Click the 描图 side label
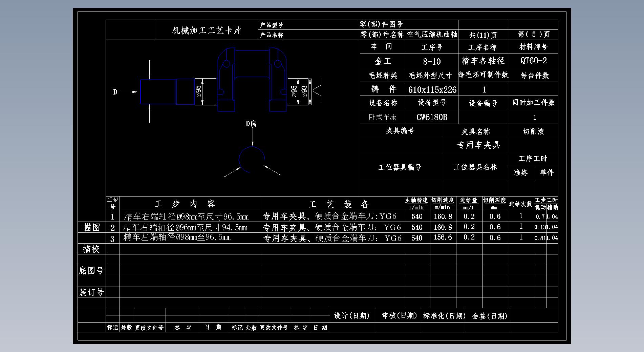This screenshot has width=644, height=352. pos(92,227)
